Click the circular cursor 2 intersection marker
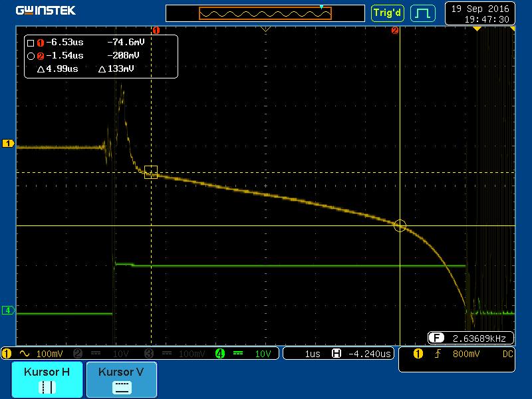The image size is (532, 399). pos(400,225)
